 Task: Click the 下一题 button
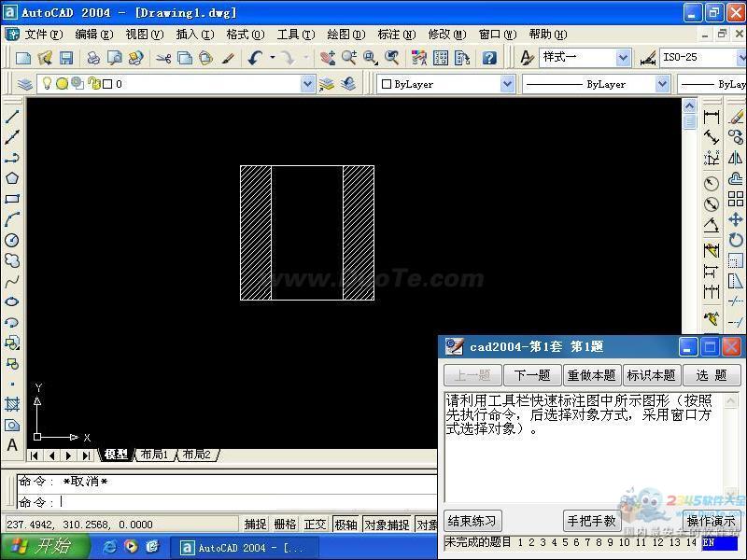click(532, 375)
